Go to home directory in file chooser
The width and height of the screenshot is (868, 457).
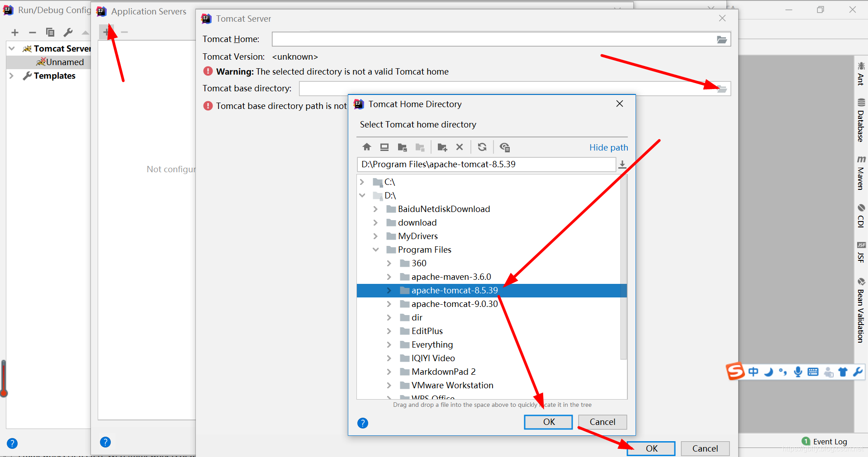point(367,147)
